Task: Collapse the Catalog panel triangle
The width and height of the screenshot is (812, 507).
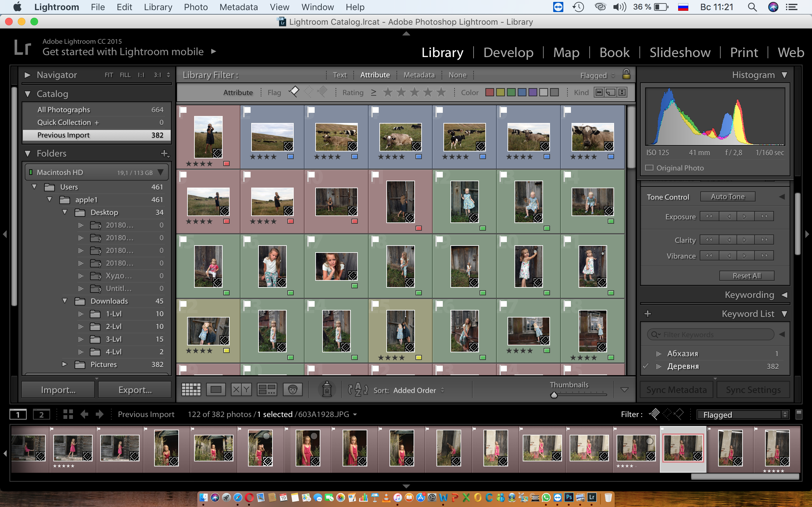Action: click(28, 94)
